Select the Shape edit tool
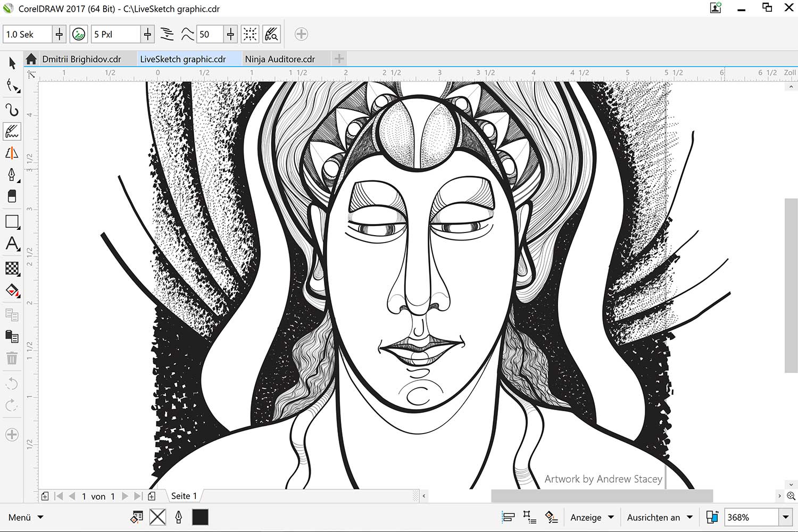The image size is (798, 532). coord(12,86)
